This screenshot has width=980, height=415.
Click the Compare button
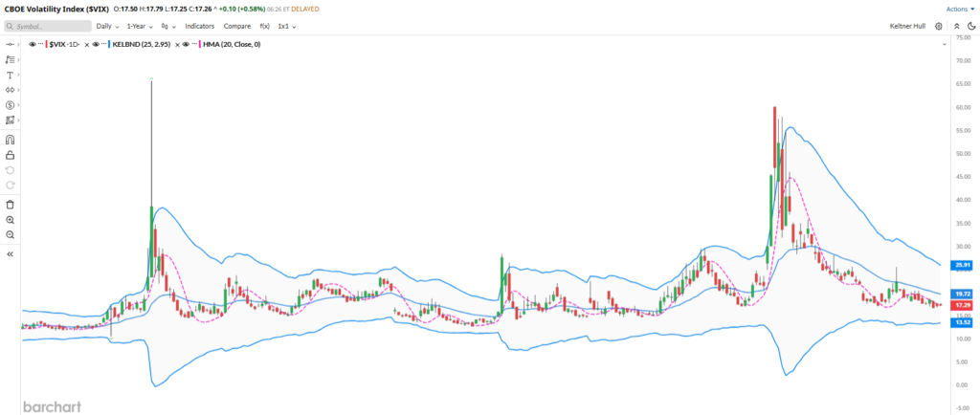coord(237,26)
